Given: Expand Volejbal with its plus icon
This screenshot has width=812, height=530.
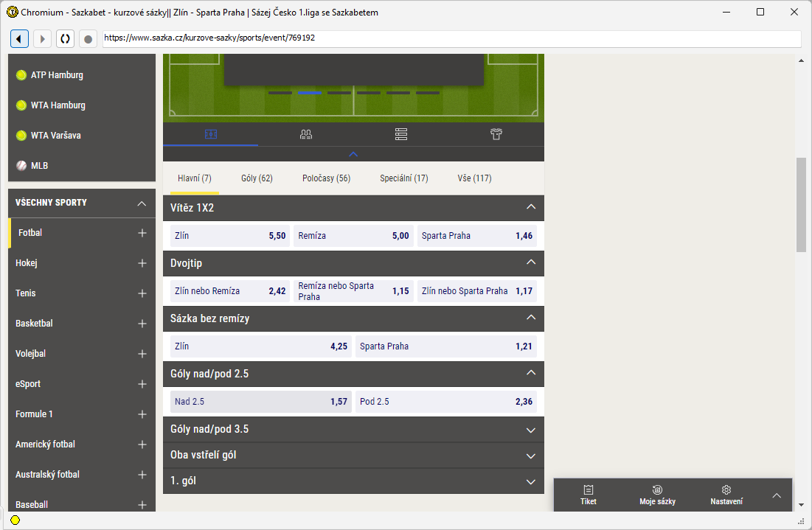Looking at the screenshot, I should click(x=142, y=354).
